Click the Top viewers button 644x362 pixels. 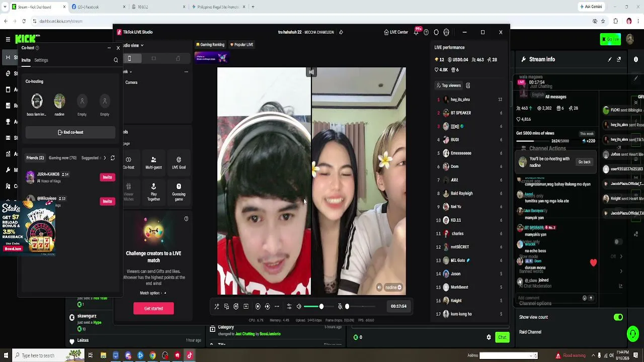pyautogui.click(x=449, y=85)
